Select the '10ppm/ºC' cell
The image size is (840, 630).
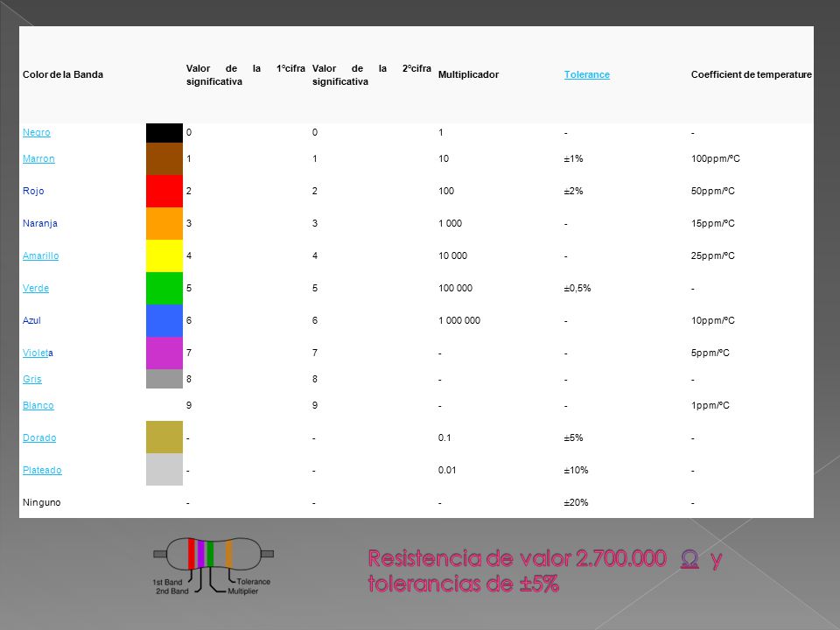coord(712,320)
